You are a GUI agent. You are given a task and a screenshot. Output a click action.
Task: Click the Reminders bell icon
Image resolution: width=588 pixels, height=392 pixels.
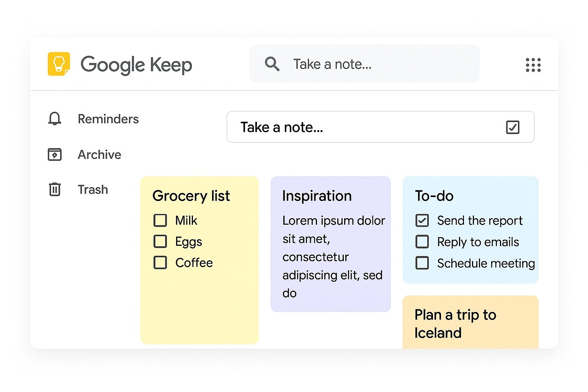[55, 119]
